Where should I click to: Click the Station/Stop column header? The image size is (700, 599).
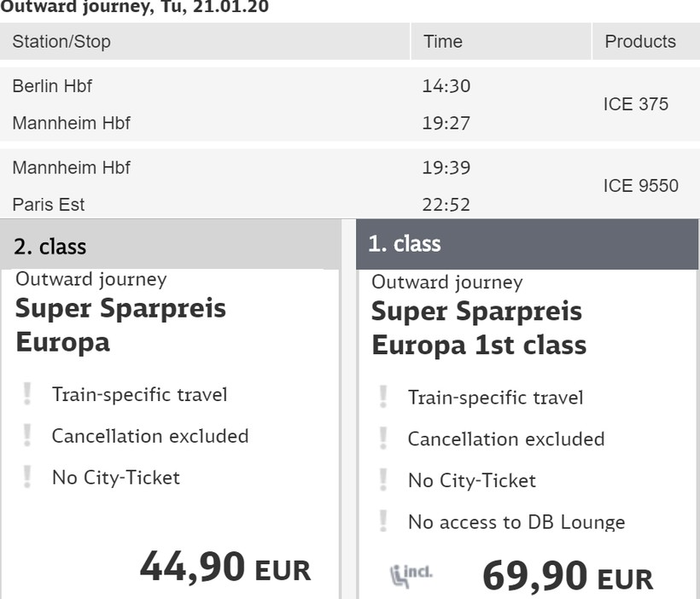(61, 42)
